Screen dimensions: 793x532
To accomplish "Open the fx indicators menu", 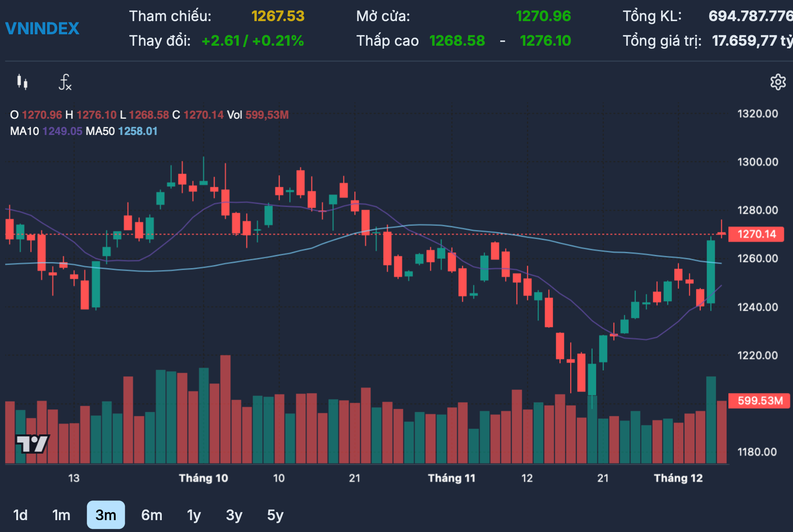I will (x=65, y=82).
